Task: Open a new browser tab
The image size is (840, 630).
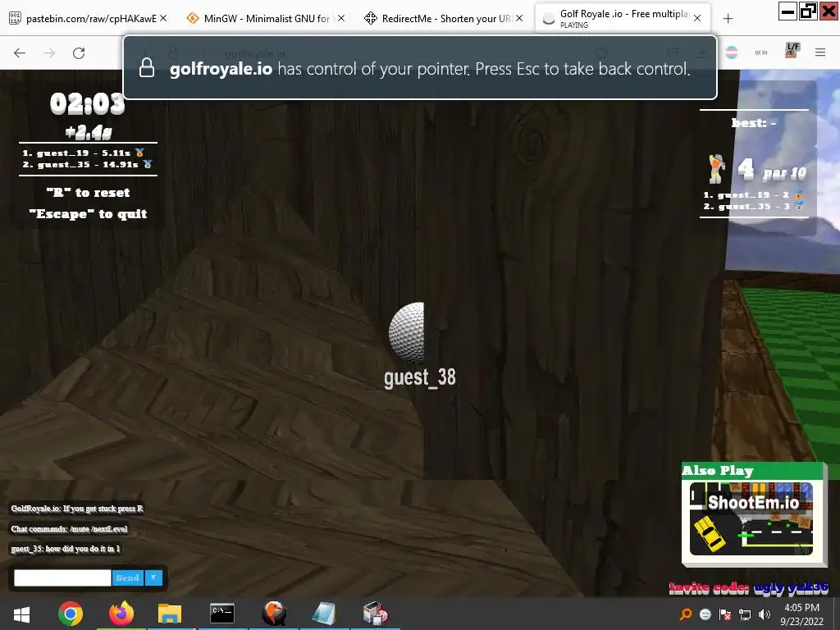Action: click(728, 19)
